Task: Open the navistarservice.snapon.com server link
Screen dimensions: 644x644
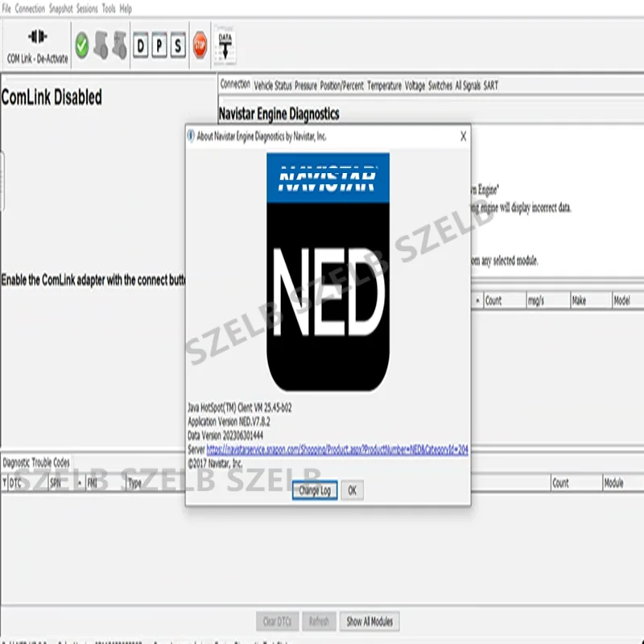Action: pos(337,450)
